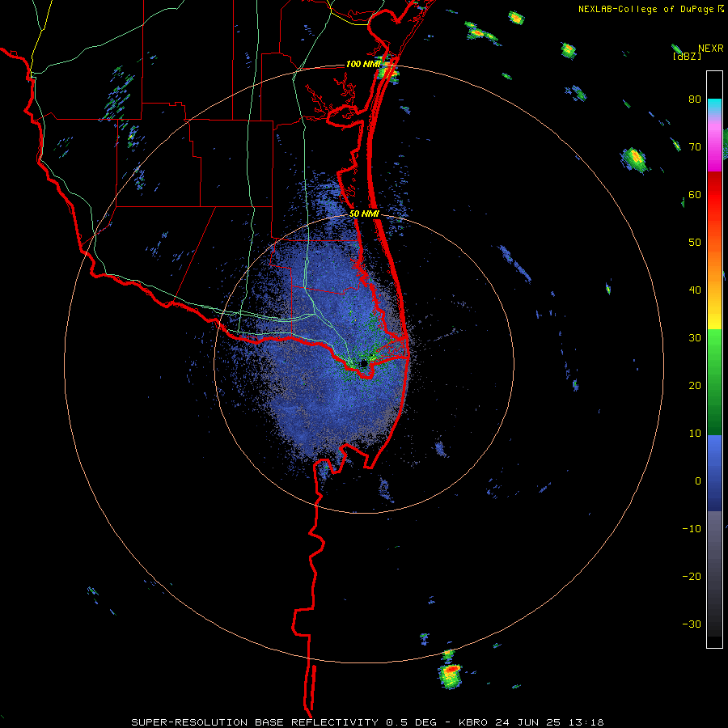Click the NEXR label at top right

click(x=711, y=49)
